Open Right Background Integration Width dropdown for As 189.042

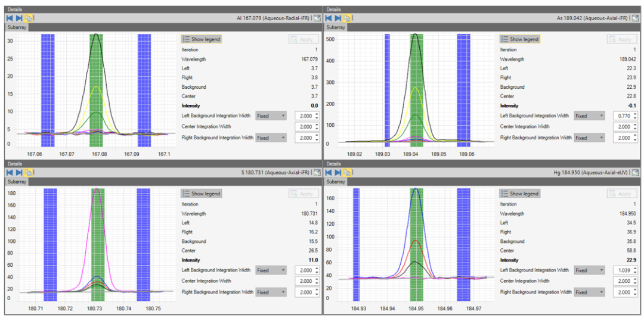[x=589, y=138]
